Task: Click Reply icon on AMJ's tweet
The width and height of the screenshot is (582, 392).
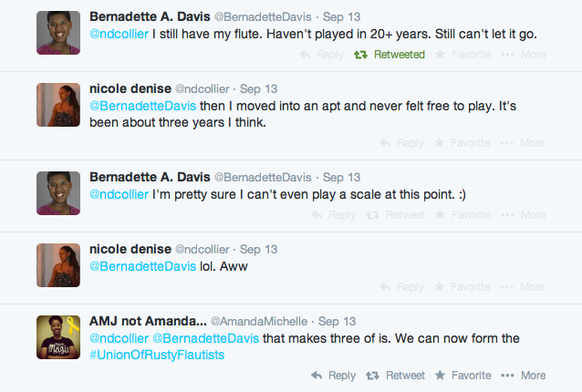Action: [334, 375]
